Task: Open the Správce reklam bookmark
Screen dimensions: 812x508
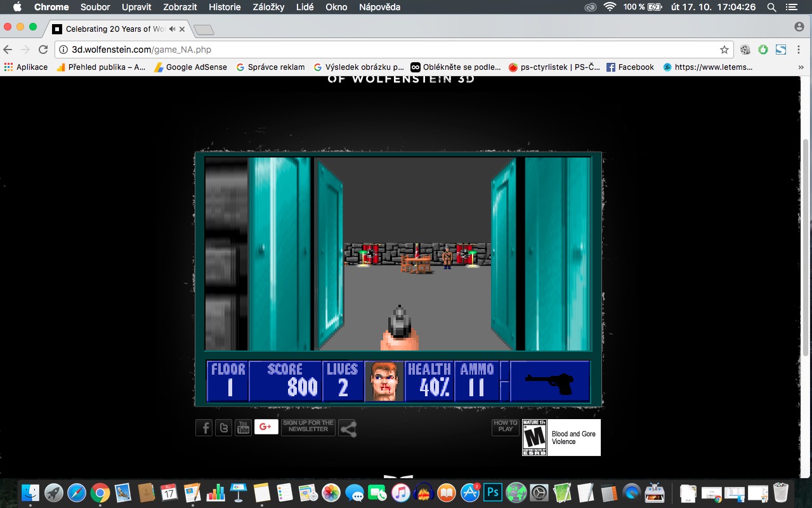Action: click(x=270, y=67)
